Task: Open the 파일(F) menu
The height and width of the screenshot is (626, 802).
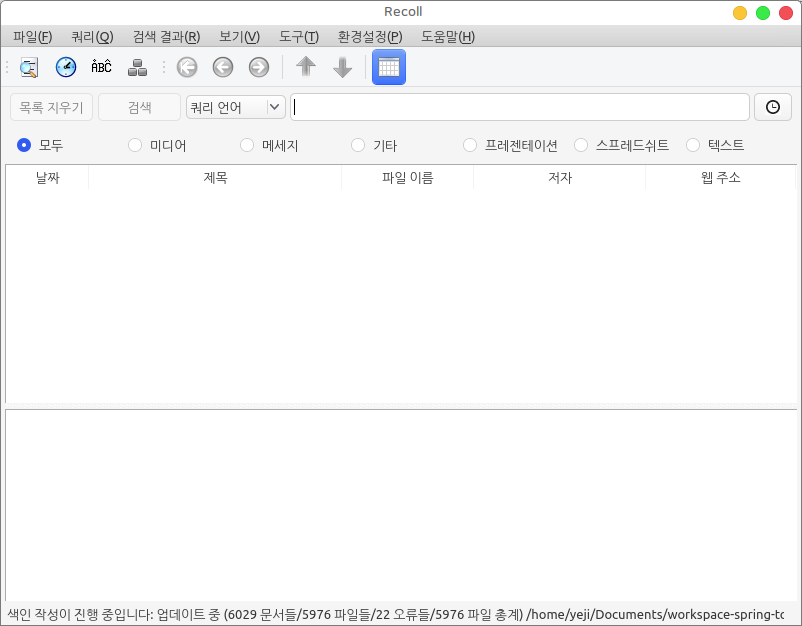Action: pyautogui.click(x=32, y=37)
